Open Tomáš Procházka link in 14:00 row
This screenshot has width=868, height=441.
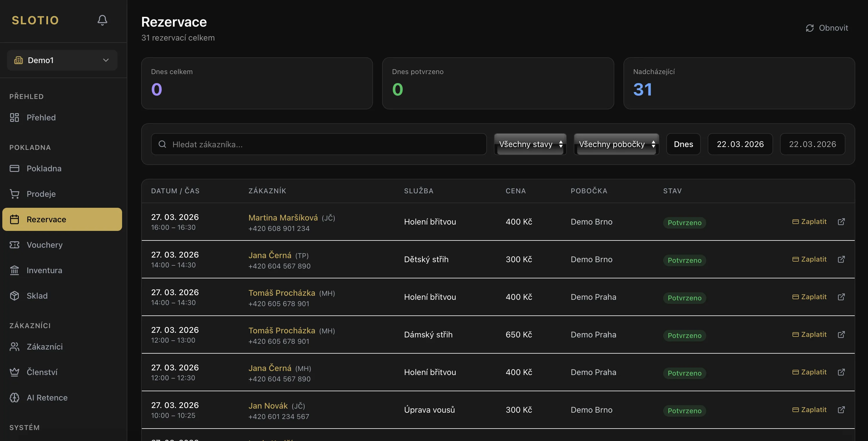282,293
